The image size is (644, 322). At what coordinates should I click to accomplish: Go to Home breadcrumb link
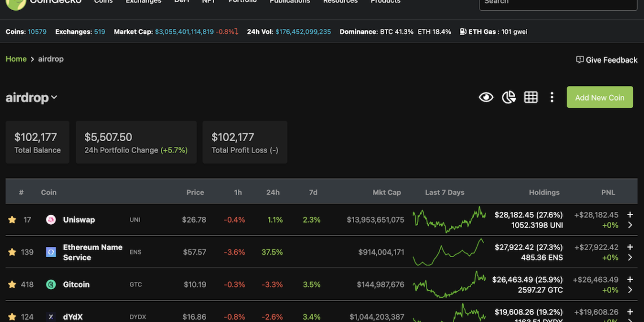click(16, 59)
